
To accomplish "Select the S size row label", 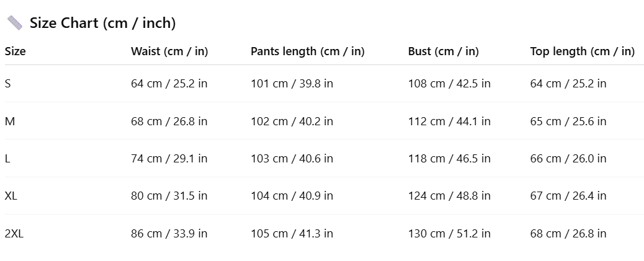I will coord(7,84).
